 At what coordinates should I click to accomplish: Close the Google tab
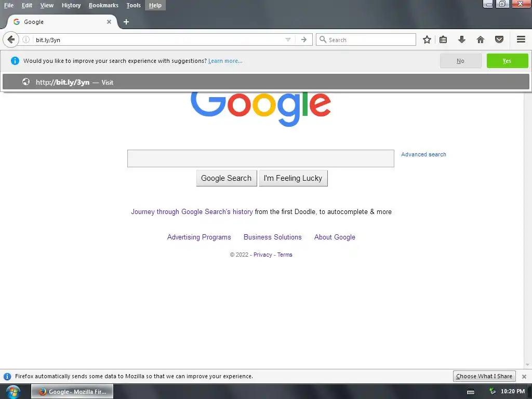109,22
